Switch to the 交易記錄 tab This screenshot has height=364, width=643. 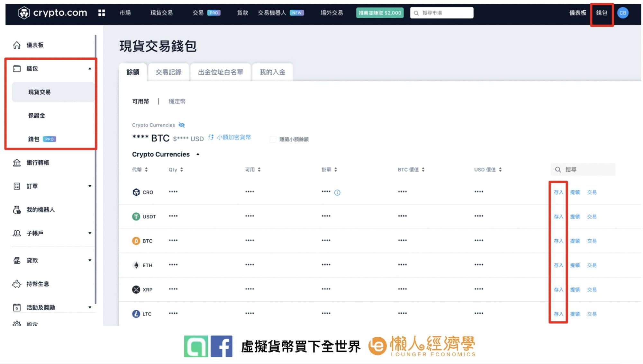coord(168,72)
